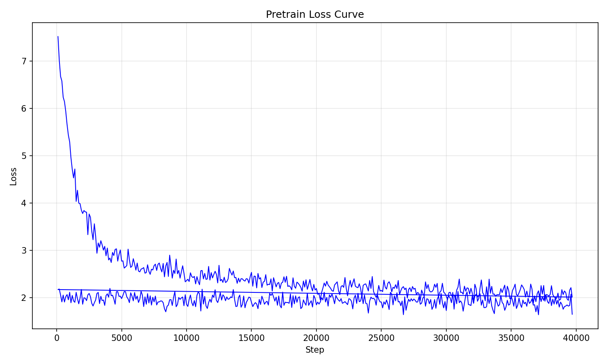Click the y-axis tick label 5
607x364 pixels.
point(24,156)
